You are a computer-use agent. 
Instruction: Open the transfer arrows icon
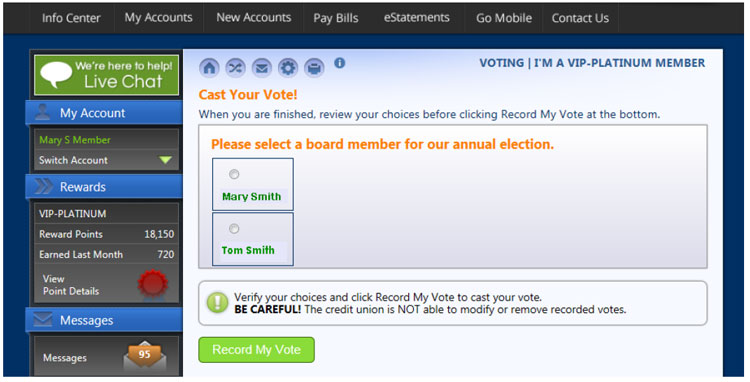tap(235, 68)
